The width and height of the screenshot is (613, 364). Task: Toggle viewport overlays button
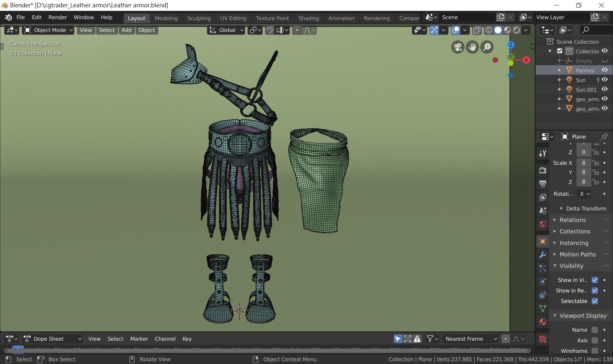456,30
